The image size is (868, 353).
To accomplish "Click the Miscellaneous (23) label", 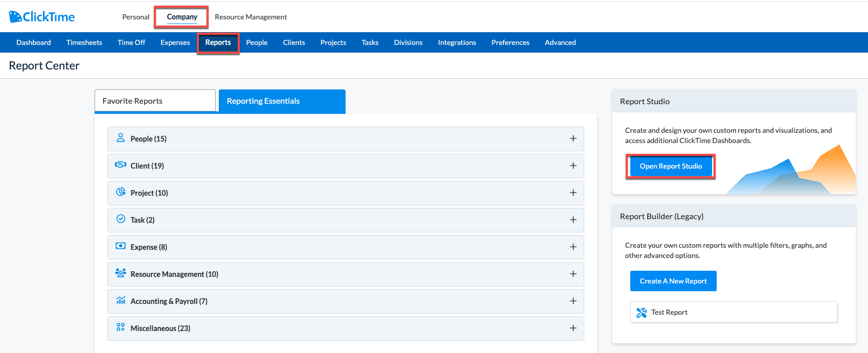I will (x=161, y=328).
